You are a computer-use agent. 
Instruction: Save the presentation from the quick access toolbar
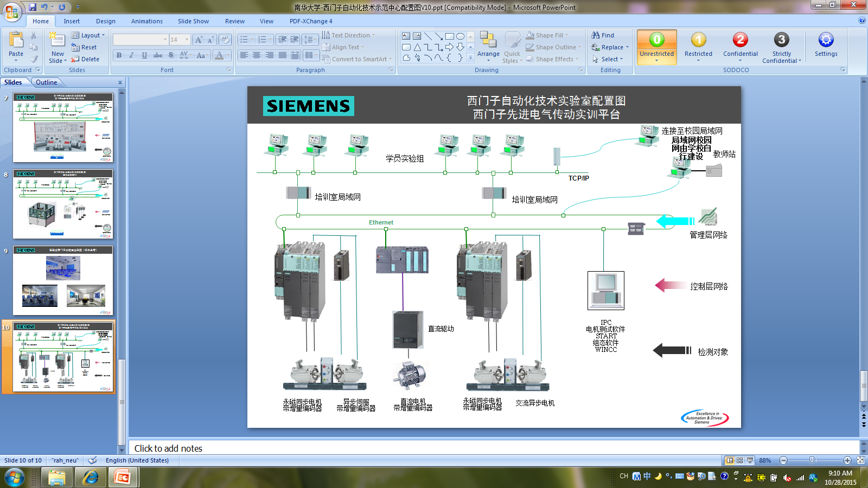pos(33,7)
